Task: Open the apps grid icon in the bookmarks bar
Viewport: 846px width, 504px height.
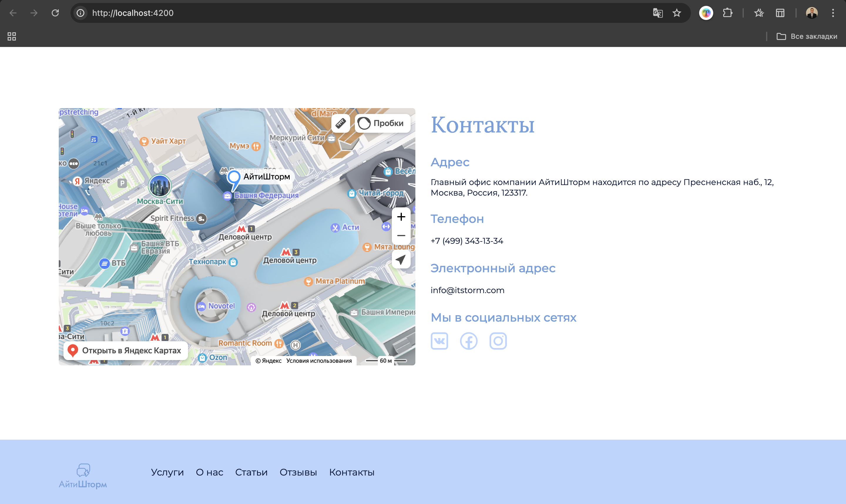Action: (12, 36)
